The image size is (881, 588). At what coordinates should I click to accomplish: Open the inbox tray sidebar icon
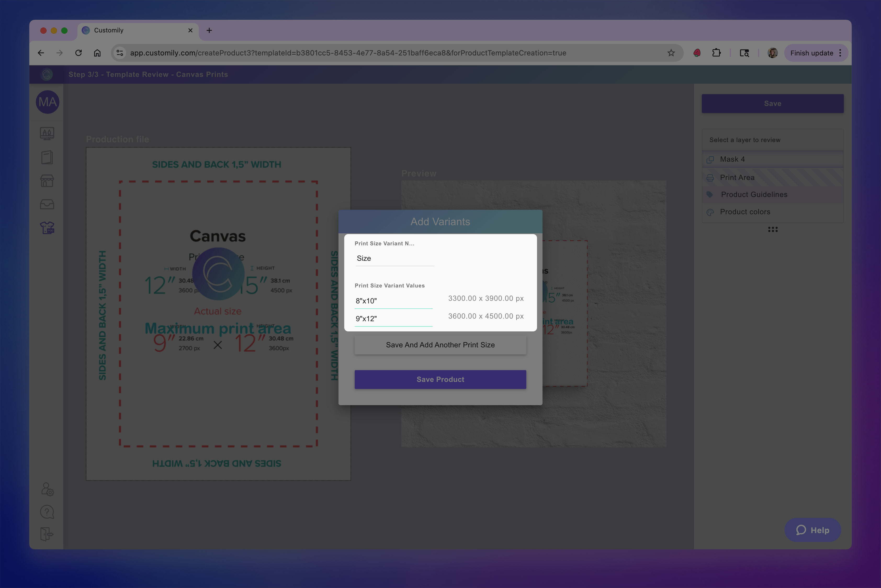pyautogui.click(x=47, y=204)
